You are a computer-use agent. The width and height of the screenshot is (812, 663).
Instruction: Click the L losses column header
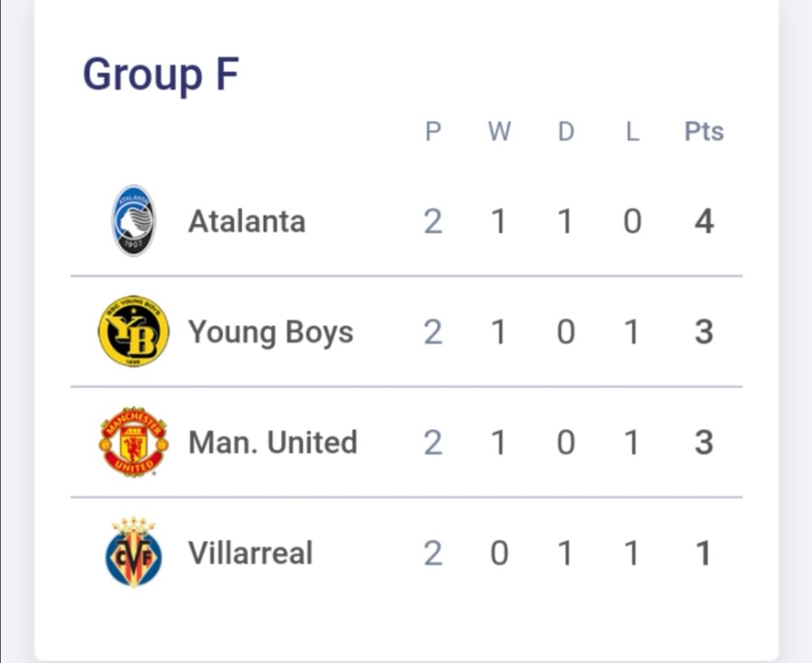click(633, 132)
